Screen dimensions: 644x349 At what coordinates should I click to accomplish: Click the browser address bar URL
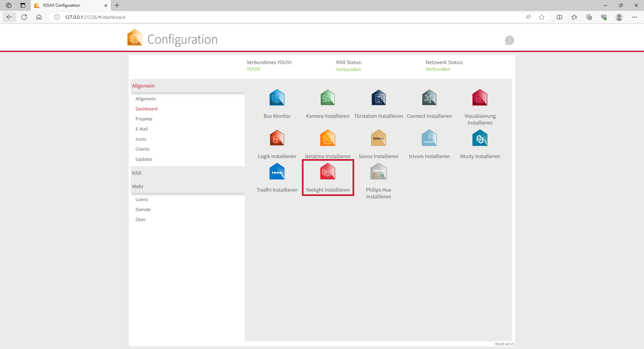coord(95,17)
